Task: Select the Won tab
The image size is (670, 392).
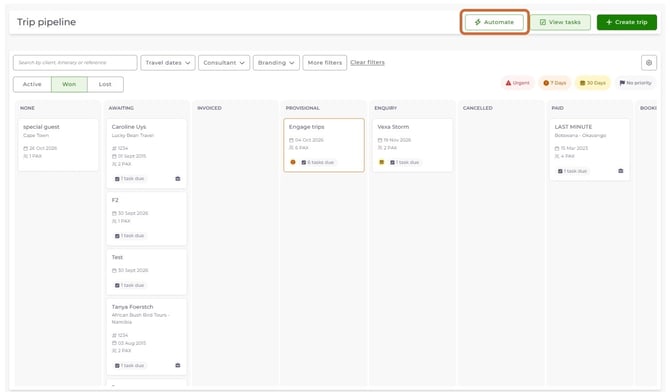Action: pyautogui.click(x=69, y=84)
